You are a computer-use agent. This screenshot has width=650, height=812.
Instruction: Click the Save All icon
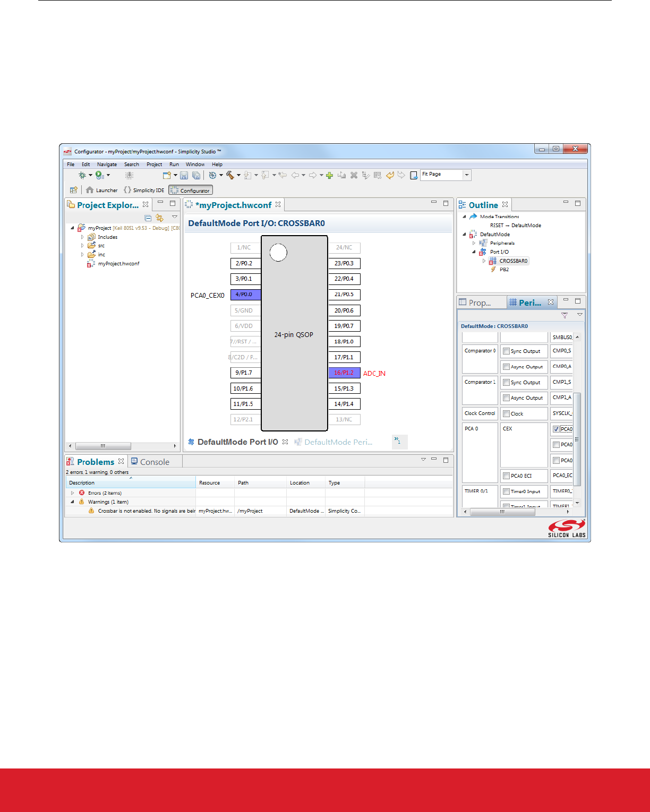click(x=196, y=175)
